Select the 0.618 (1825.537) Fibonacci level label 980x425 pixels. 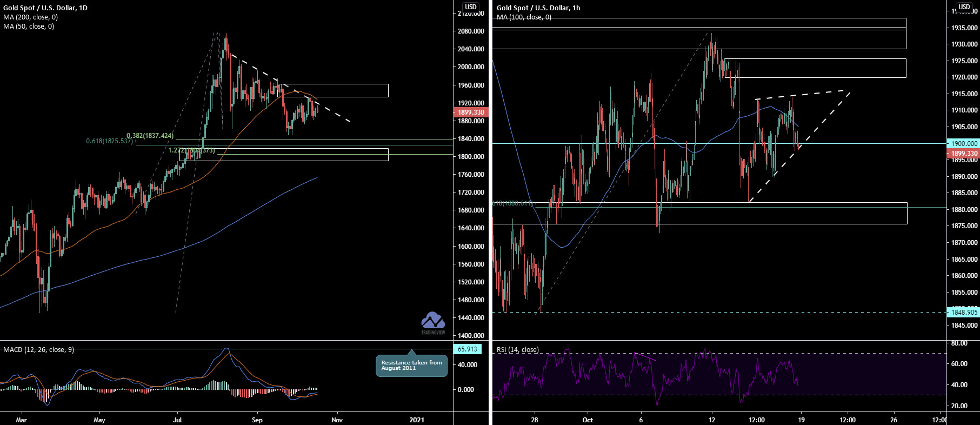(x=109, y=141)
